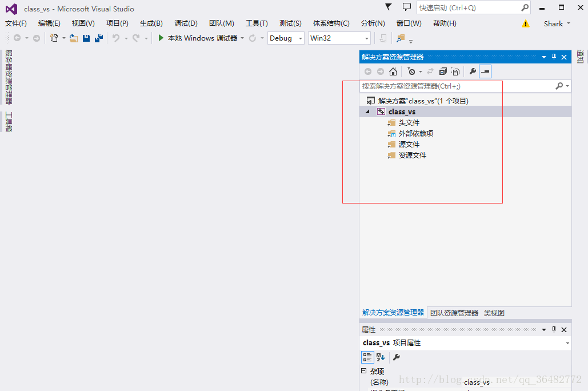Open the 编辑(E) menu
The image size is (588, 391).
coord(49,23)
